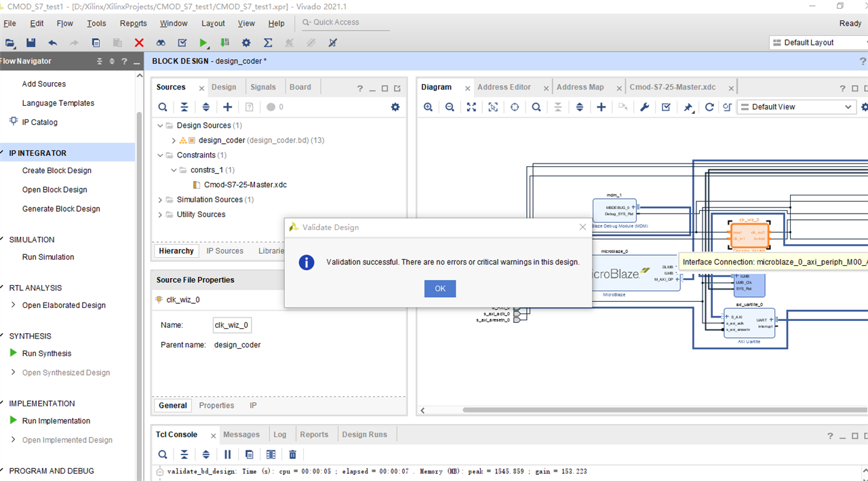Search in the Diagram toolbar
The image size is (868, 481).
(536, 107)
